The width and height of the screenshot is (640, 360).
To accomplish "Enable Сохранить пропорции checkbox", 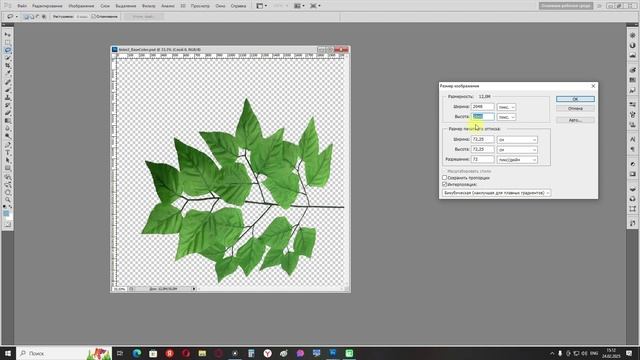I will click(x=444, y=178).
